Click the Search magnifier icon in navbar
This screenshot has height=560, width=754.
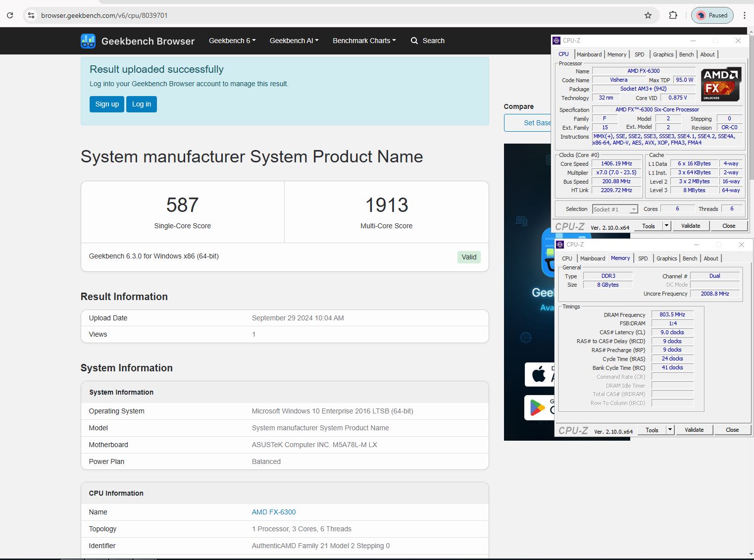(414, 41)
